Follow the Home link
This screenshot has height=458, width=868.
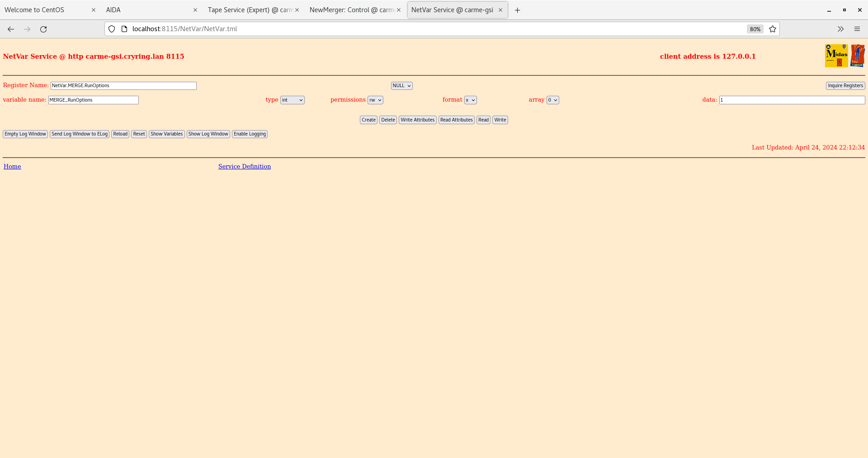[x=12, y=167]
